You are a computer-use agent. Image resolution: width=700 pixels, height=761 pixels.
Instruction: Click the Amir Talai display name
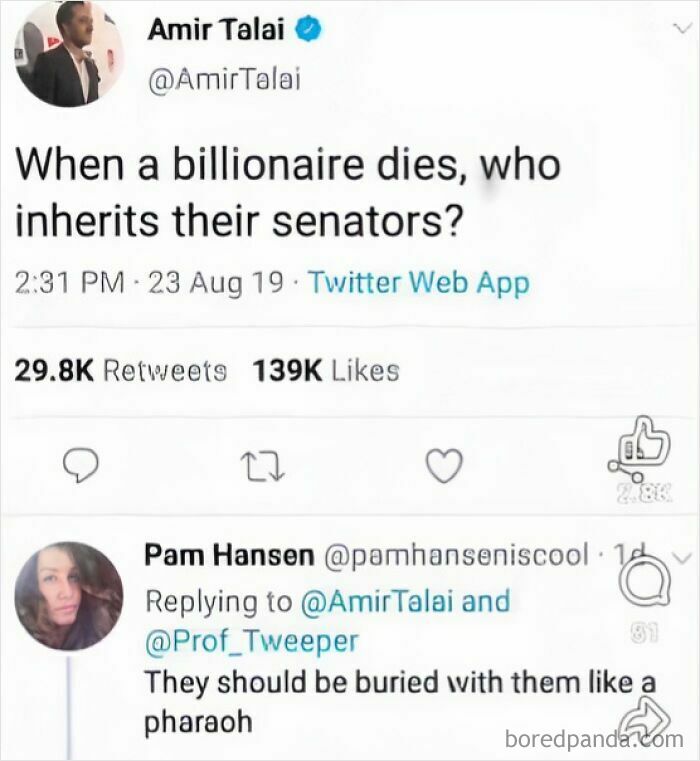pos(216,30)
